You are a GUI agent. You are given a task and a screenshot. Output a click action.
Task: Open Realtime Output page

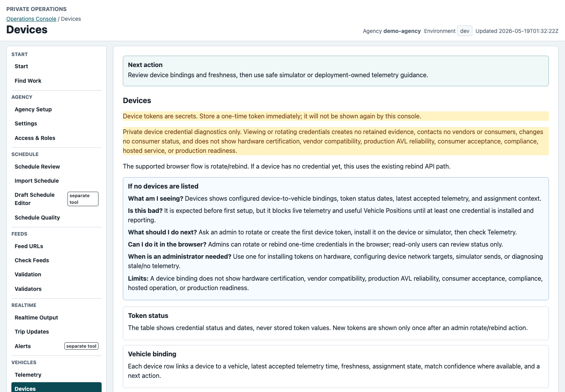56,318
